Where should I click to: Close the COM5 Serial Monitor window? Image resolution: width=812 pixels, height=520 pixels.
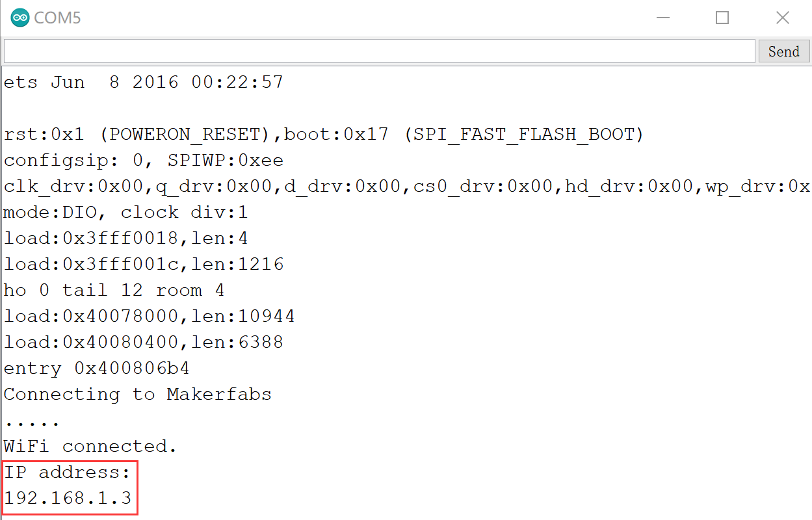click(782, 18)
